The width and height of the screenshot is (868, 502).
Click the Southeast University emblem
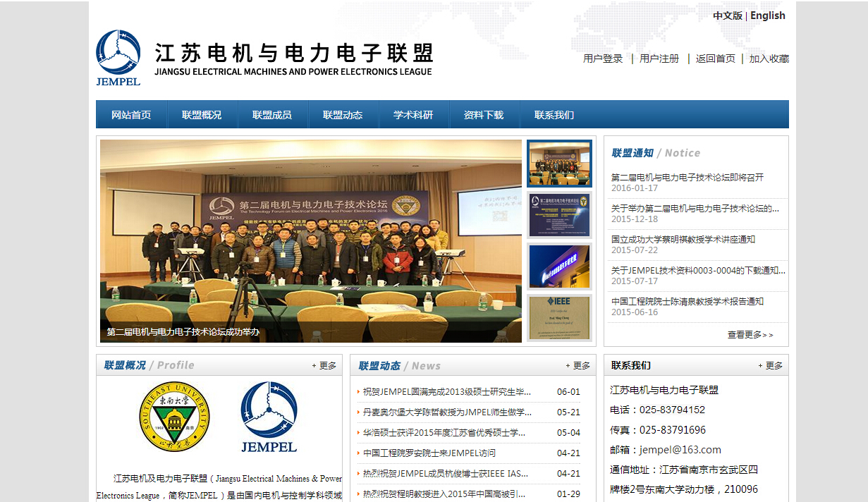[x=174, y=417]
